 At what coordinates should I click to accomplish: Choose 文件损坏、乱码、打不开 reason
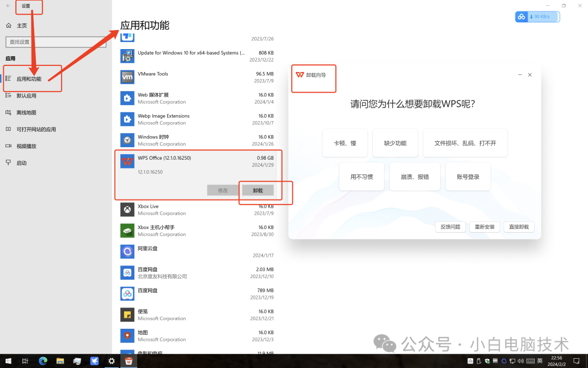[465, 143]
